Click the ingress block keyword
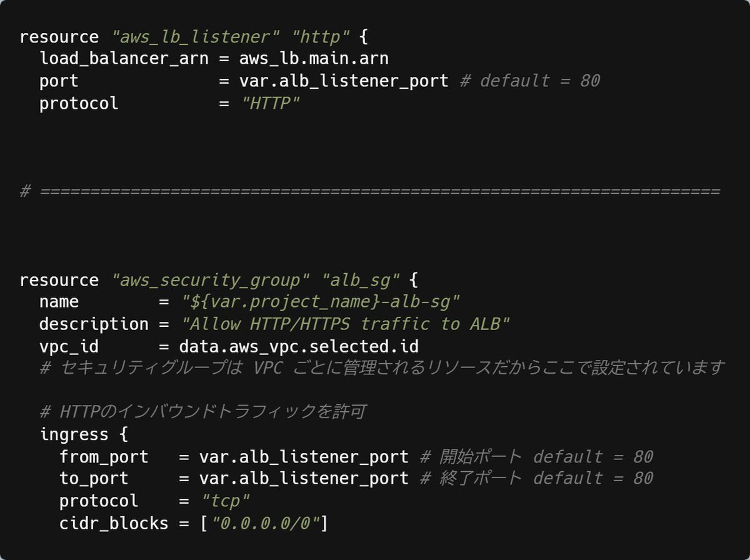This screenshot has width=750, height=560. [x=74, y=434]
